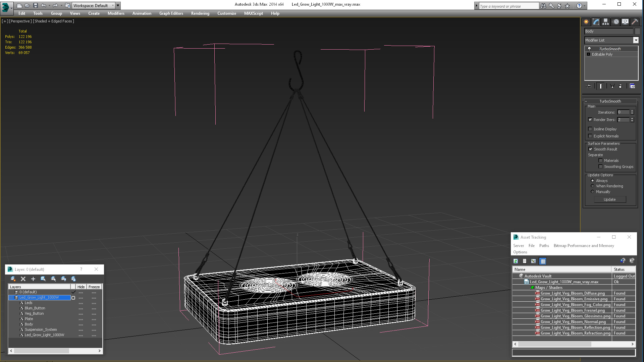Image resolution: width=644 pixels, height=362 pixels.
Task: Click Remove modifier trash icon
Action: point(620,86)
